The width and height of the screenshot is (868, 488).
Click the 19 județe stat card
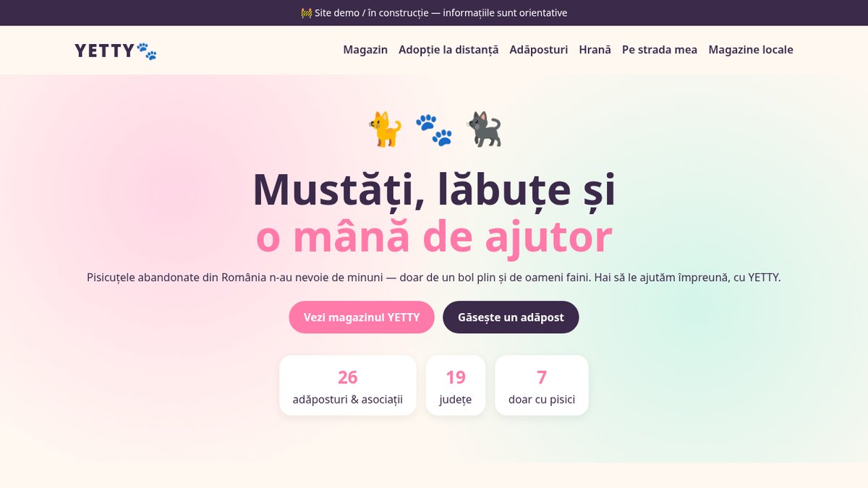click(456, 385)
